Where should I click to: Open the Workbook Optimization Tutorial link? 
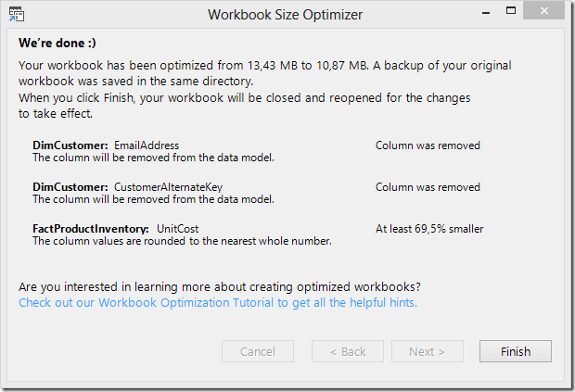point(218,303)
